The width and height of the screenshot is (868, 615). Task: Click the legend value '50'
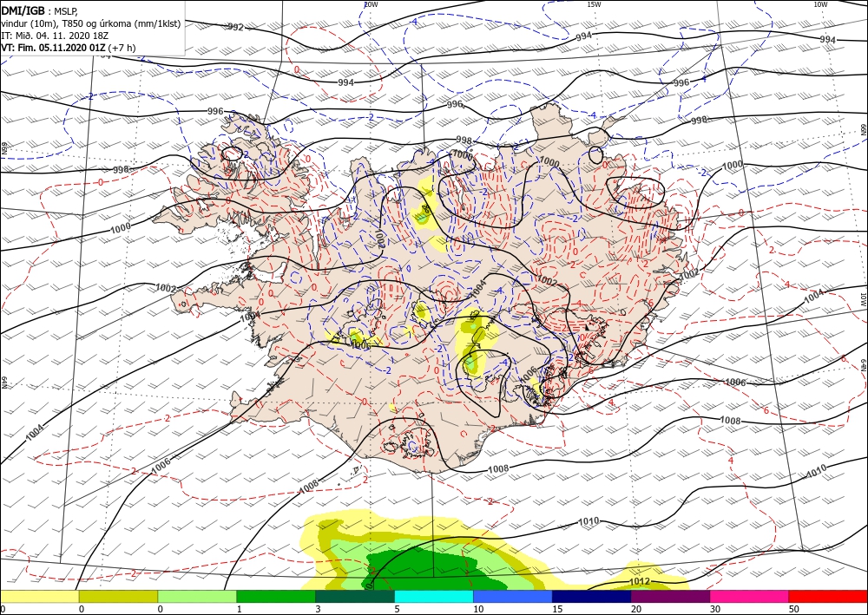pyautogui.click(x=794, y=610)
